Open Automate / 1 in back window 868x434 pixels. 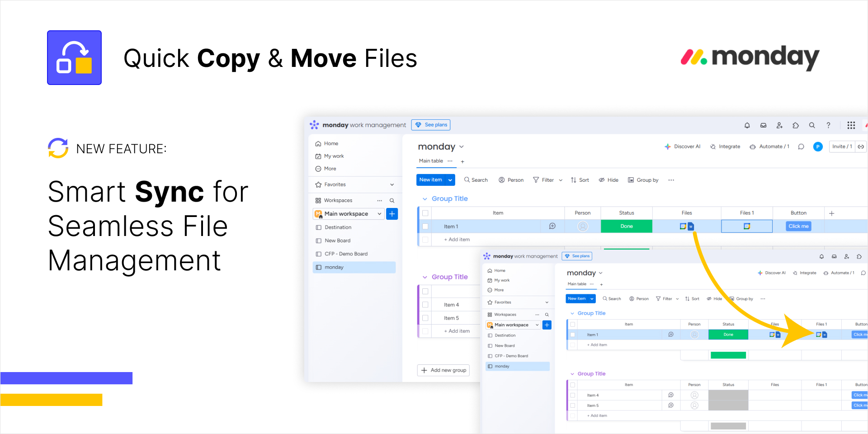(769, 146)
